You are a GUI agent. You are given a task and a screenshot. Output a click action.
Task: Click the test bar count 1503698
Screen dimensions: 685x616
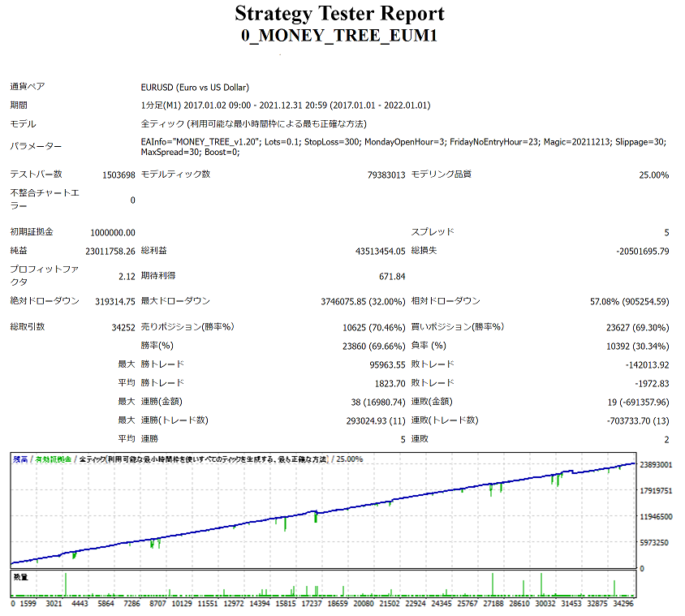click(118, 174)
